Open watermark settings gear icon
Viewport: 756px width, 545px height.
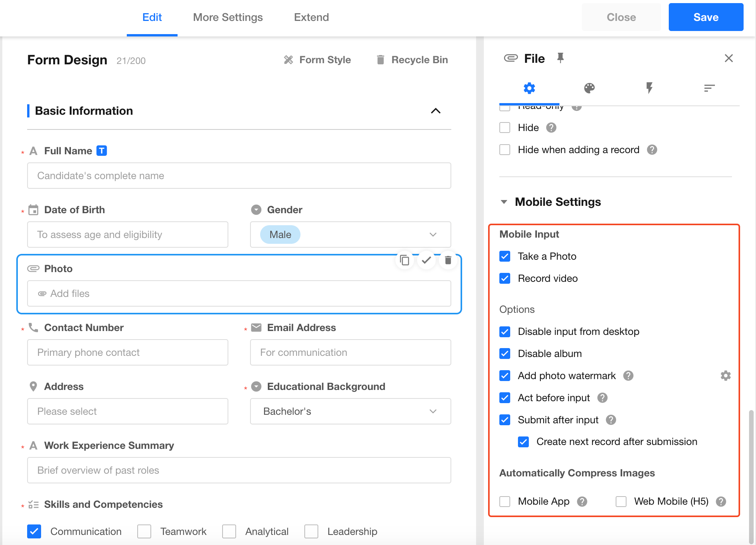[725, 376]
